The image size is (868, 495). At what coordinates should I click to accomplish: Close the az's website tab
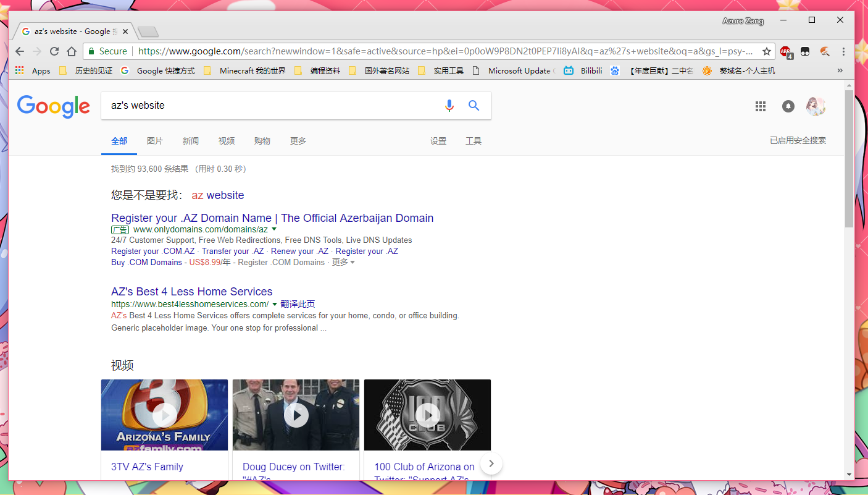(126, 31)
